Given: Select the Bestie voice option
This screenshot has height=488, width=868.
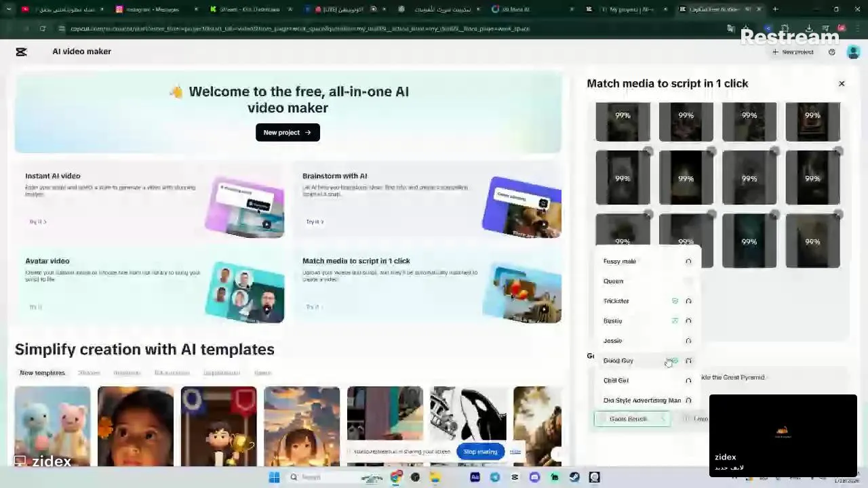Looking at the screenshot, I should point(647,321).
